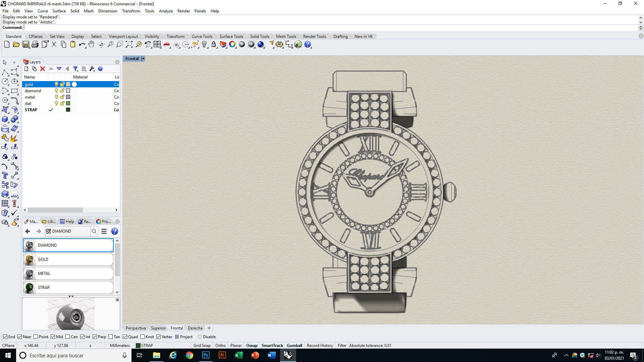This screenshot has width=644, height=362.
Task: Click the move layer up arrow
Action: 51,69
